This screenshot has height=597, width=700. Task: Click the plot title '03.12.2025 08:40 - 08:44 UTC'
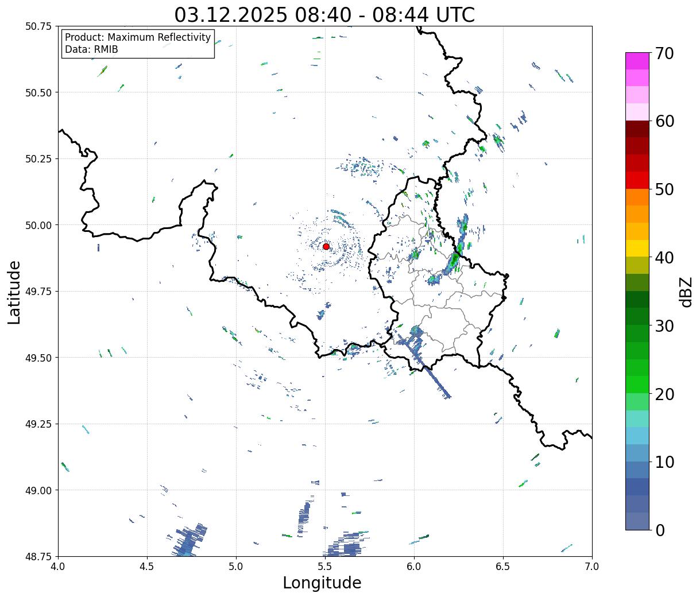[x=324, y=14]
